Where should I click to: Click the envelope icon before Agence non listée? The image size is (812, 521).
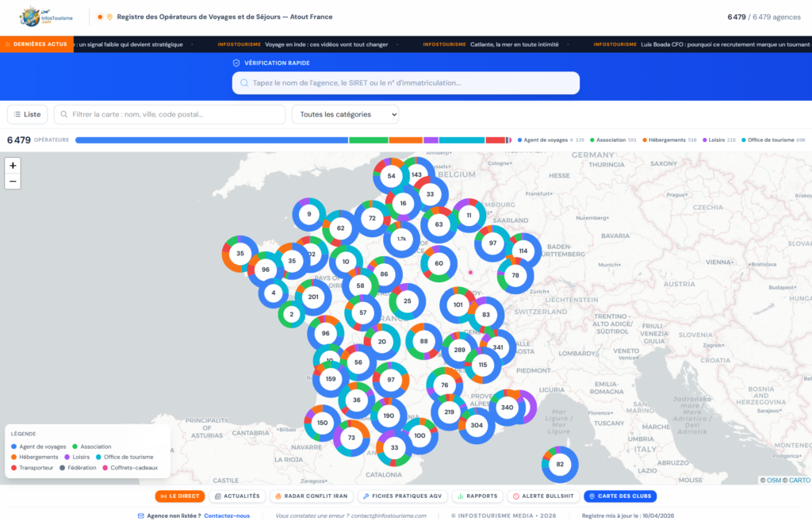141,515
